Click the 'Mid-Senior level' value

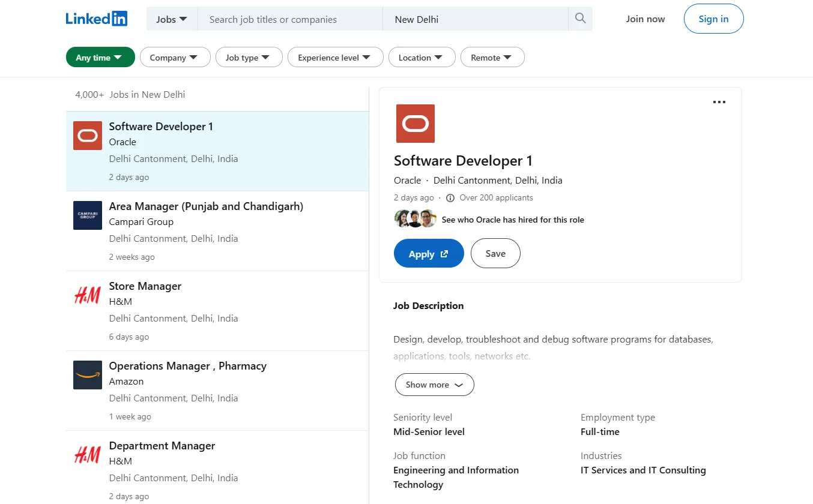coord(429,431)
